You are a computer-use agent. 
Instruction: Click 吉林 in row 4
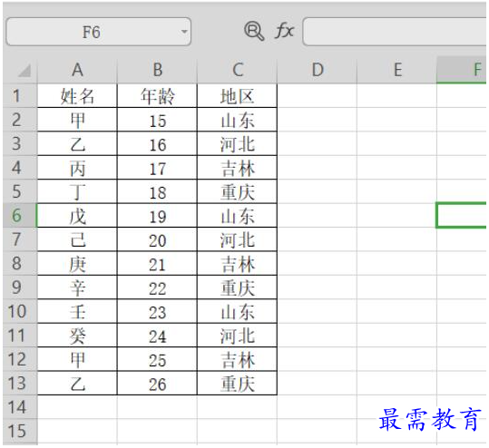pos(238,168)
